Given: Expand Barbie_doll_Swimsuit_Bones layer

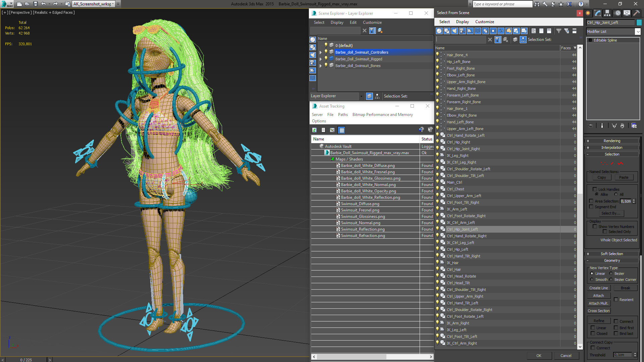Looking at the screenshot, I should click(x=320, y=66).
